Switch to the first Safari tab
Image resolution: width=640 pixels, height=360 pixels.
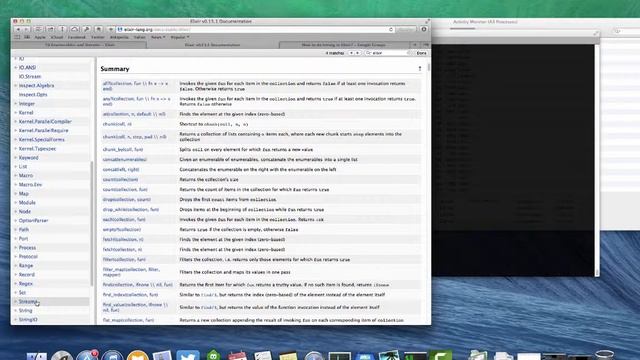click(80, 45)
